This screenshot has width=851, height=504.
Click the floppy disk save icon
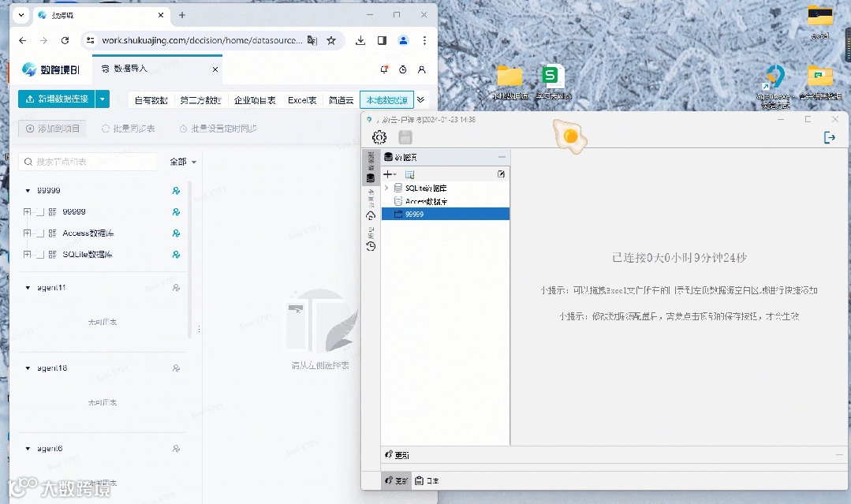pos(405,136)
